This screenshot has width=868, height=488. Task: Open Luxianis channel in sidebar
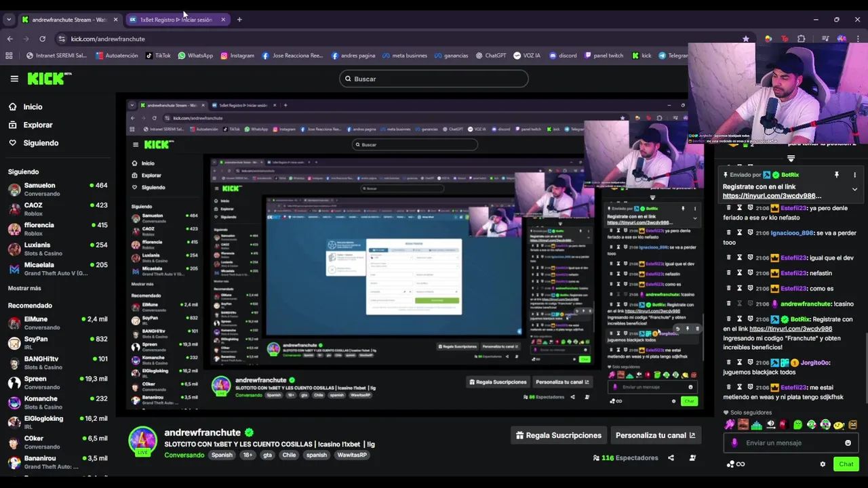[58, 249]
